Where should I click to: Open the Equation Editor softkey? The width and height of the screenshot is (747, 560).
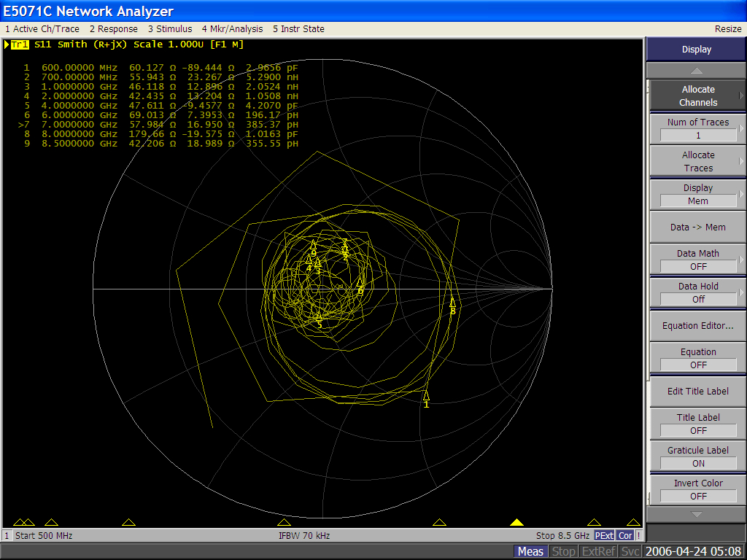click(x=697, y=326)
